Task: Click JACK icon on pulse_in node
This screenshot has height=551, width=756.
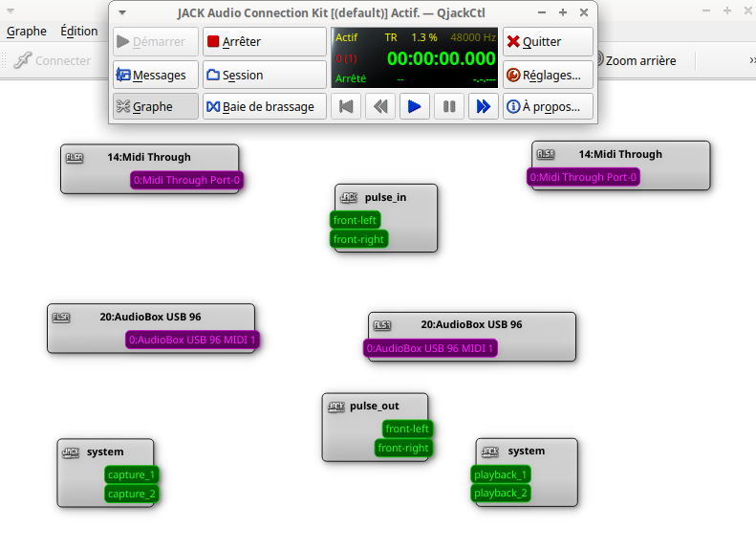Action: [349, 197]
